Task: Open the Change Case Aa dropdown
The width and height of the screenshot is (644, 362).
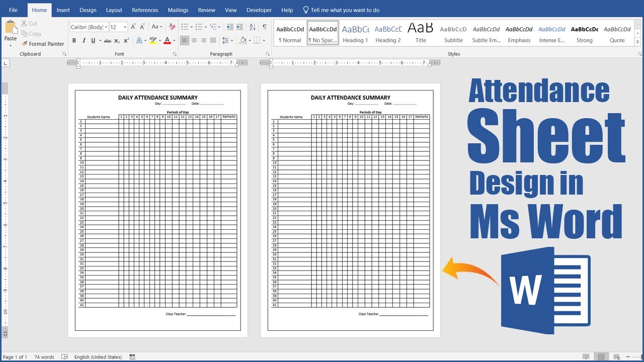Action: [156, 27]
